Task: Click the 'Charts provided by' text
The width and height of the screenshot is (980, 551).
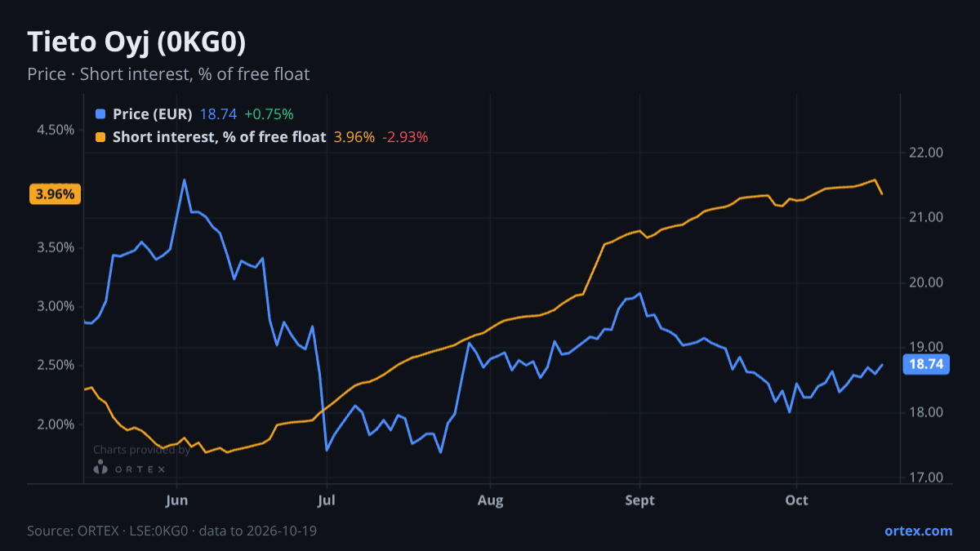Action: [141, 450]
